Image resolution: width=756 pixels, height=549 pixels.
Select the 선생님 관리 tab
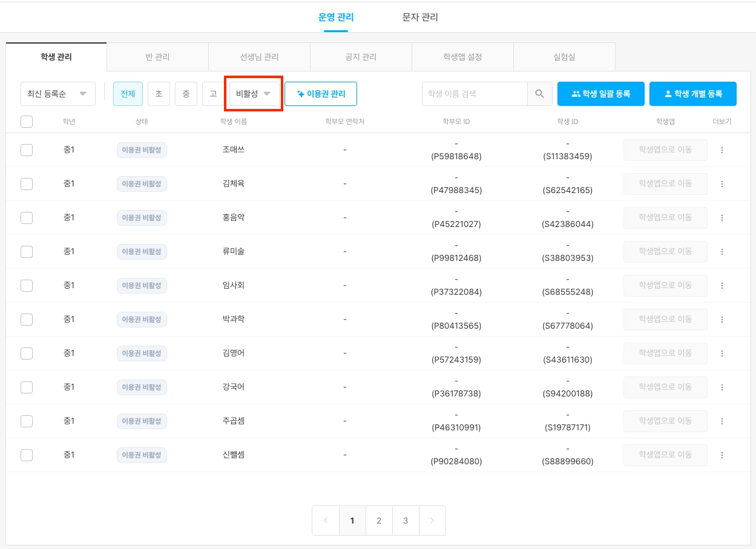pyautogui.click(x=259, y=57)
